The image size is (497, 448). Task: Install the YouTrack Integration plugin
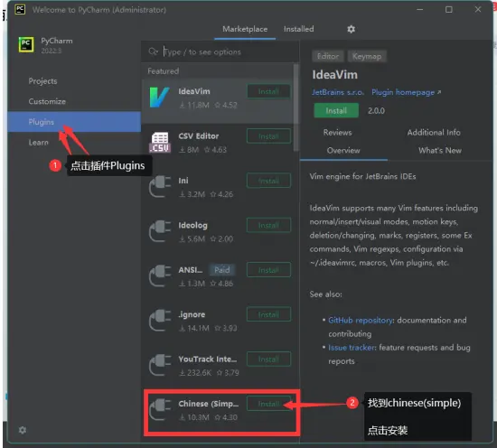268,359
